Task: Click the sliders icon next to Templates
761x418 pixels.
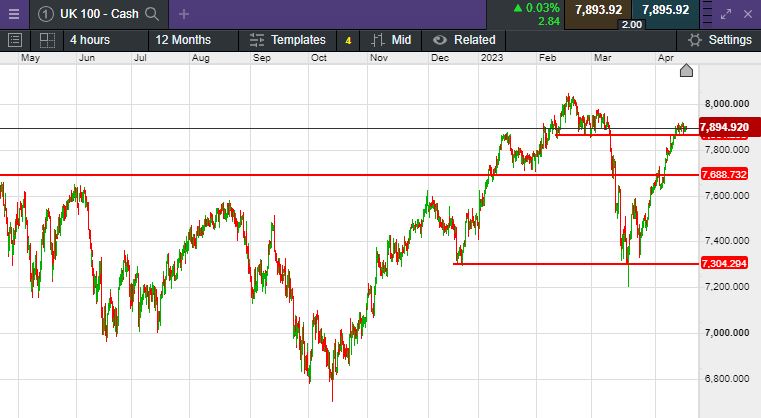Action: click(257, 40)
